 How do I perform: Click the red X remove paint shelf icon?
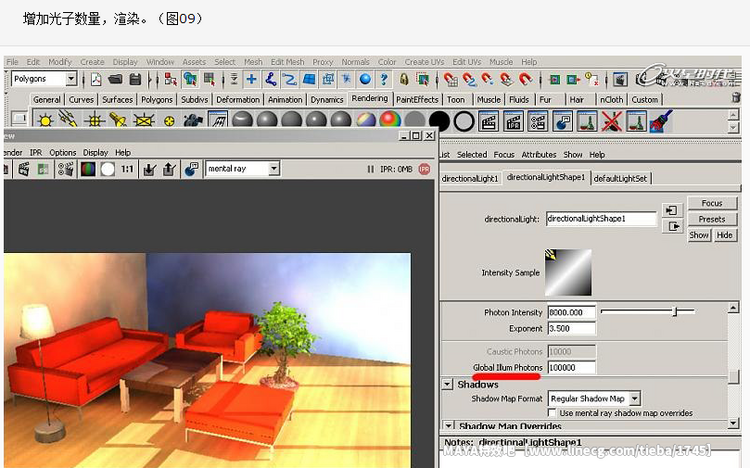tap(611, 121)
